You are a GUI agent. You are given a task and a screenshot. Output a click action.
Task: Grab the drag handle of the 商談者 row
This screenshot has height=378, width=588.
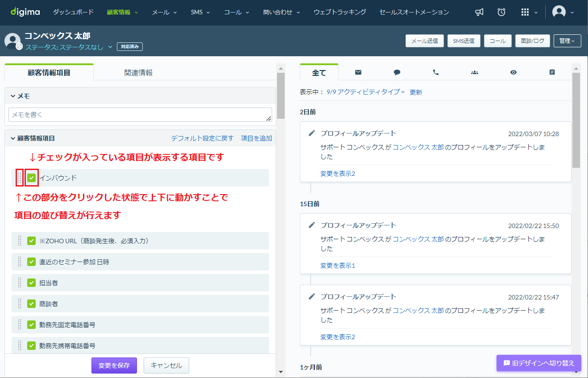pyautogui.click(x=20, y=304)
